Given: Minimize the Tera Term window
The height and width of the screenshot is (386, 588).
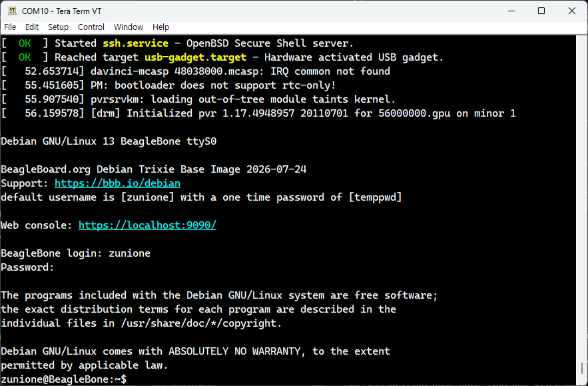Looking at the screenshot, I should [x=511, y=11].
